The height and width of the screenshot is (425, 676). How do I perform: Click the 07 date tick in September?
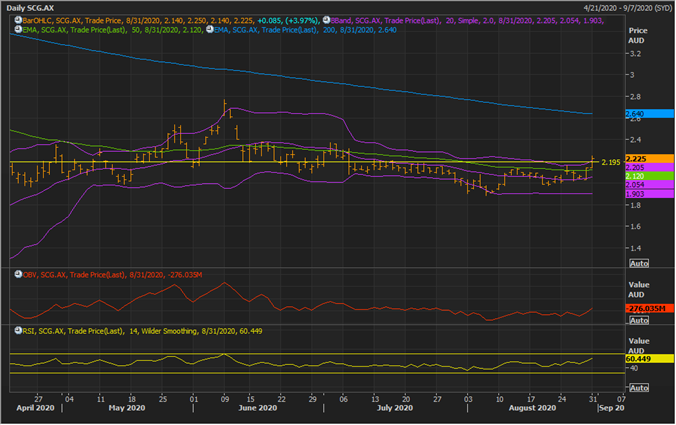tap(621, 399)
